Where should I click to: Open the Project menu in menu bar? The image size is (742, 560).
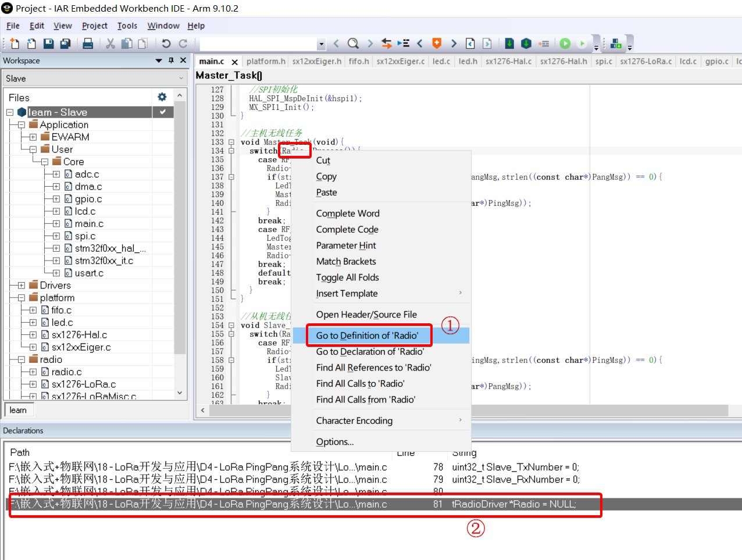(x=94, y=26)
